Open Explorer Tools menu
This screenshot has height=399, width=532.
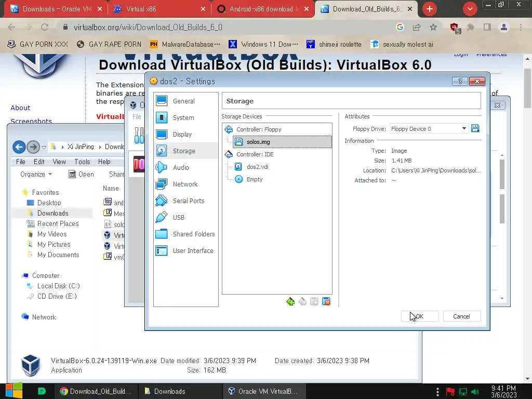coord(82,162)
